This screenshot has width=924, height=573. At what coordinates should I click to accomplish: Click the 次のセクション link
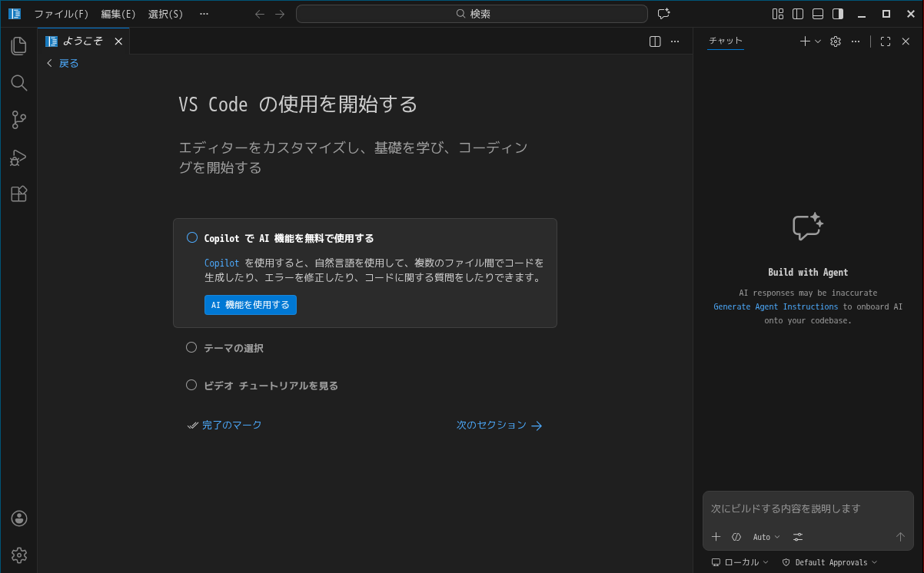click(499, 425)
